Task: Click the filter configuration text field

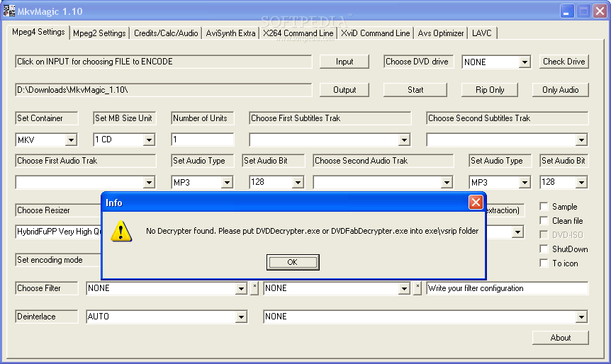Action: (507, 288)
